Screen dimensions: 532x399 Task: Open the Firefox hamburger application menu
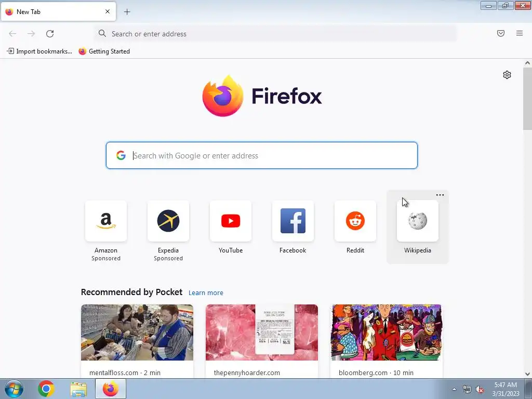coord(520,33)
